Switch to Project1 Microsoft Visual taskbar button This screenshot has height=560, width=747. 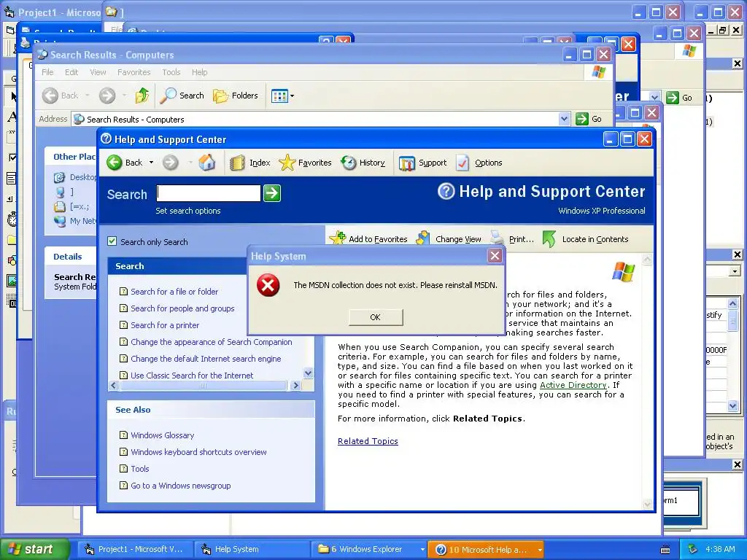tap(133, 550)
